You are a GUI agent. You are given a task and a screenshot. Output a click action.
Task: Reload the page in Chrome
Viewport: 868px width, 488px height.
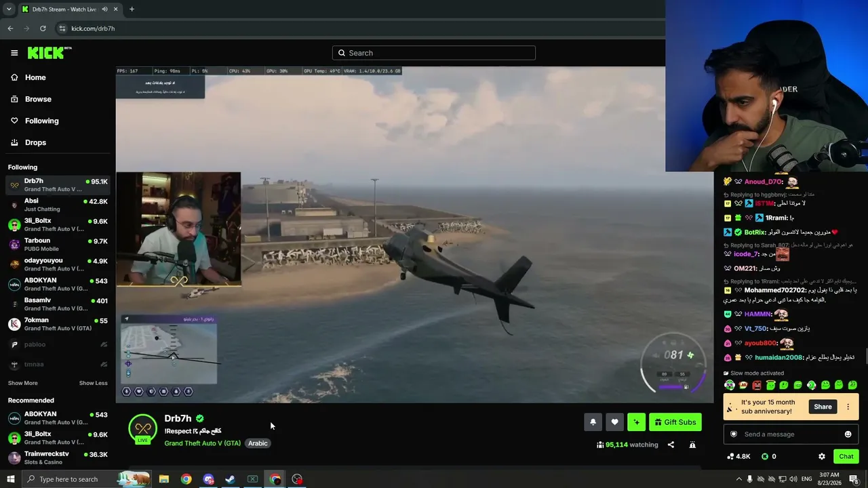43,28
